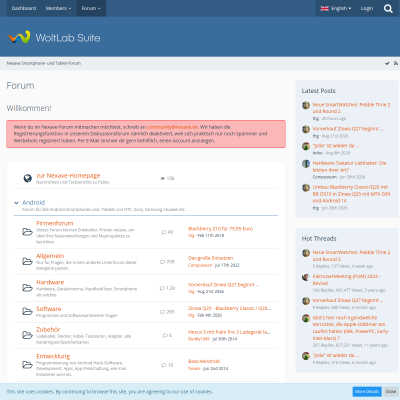This screenshot has width=400, height=400.
Task: Open the Entwicklung board
Action: [x=53, y=356]
